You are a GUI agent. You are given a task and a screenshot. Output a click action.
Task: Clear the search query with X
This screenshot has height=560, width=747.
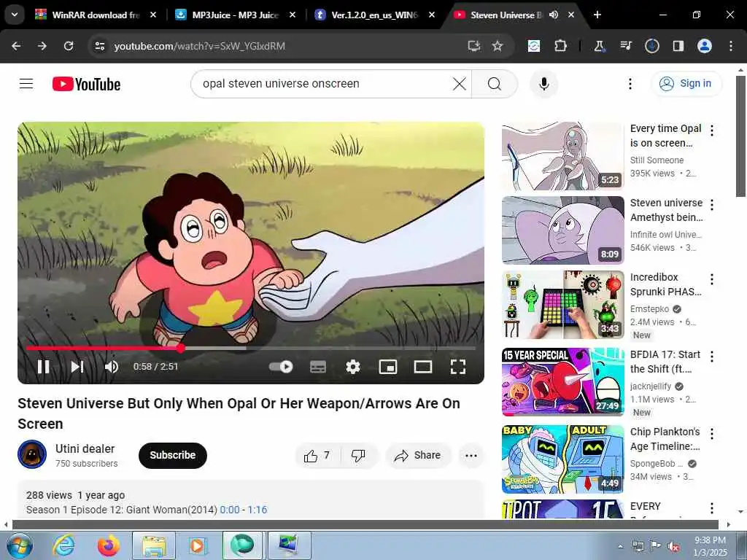pyautogui.click(x=460, y=85)
